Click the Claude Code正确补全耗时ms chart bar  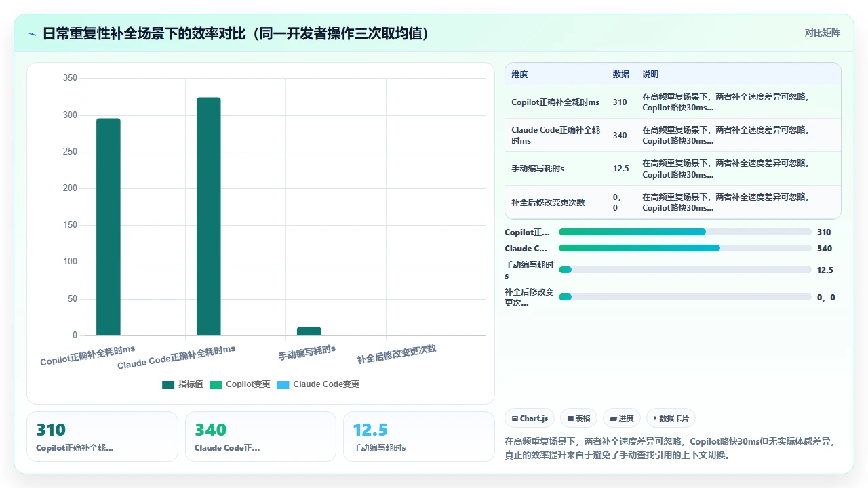coord(209,216)
